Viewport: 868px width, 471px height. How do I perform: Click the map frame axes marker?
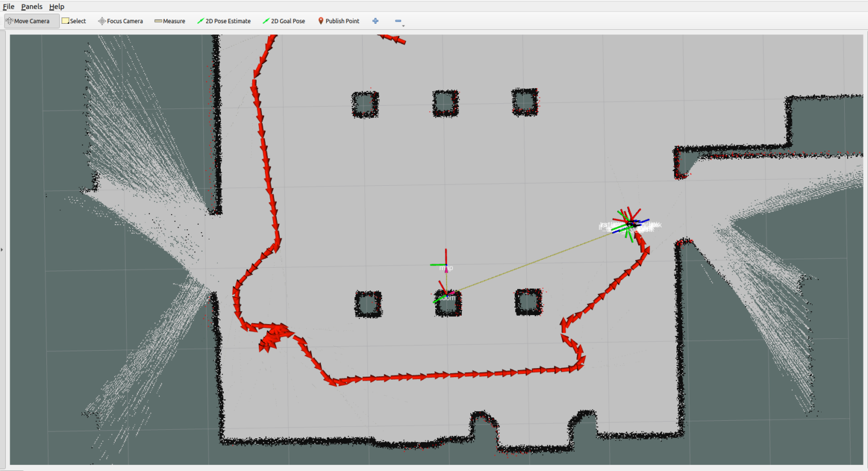(x=445, y=264)
